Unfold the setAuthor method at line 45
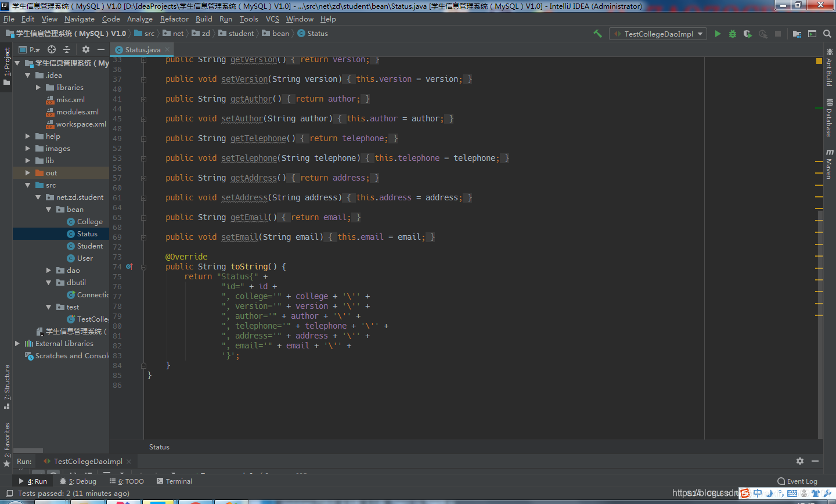 pos(143,118)
